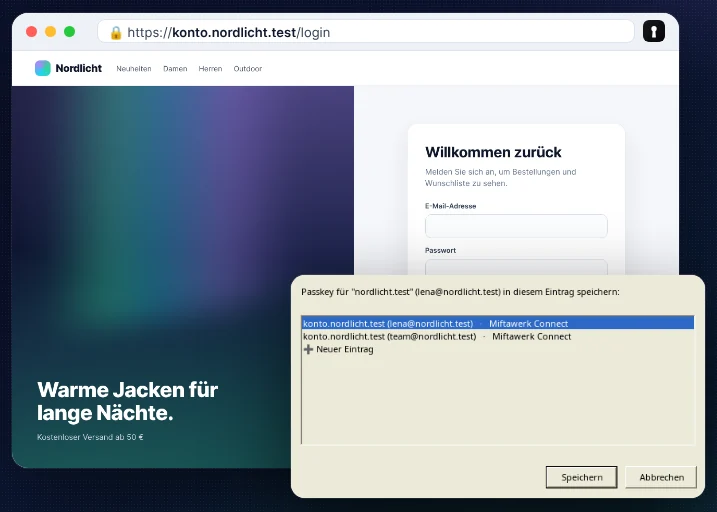Click the Nordlicht brand name
Viewport: 717px width, 512px height.
[79, 68]
